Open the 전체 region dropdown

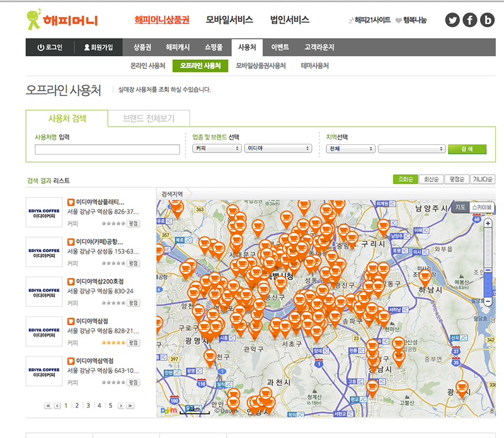pyautogui.click(x=351, y=149)
